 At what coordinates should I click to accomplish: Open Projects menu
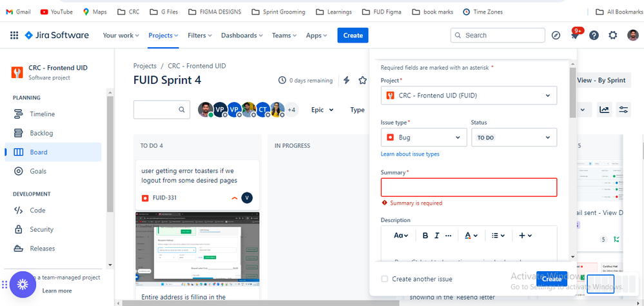(163, 36)
